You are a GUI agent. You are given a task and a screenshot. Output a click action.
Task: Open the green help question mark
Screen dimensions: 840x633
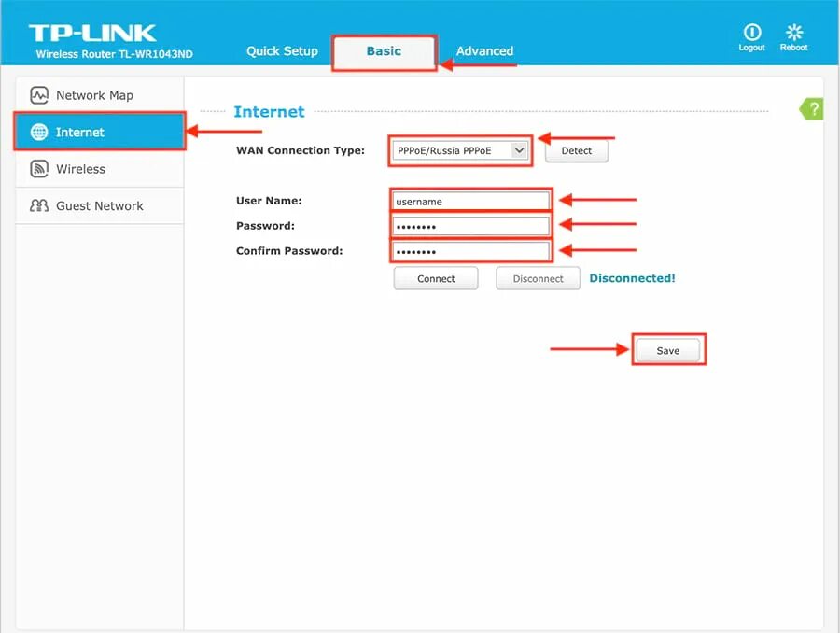tap(812, 109)
